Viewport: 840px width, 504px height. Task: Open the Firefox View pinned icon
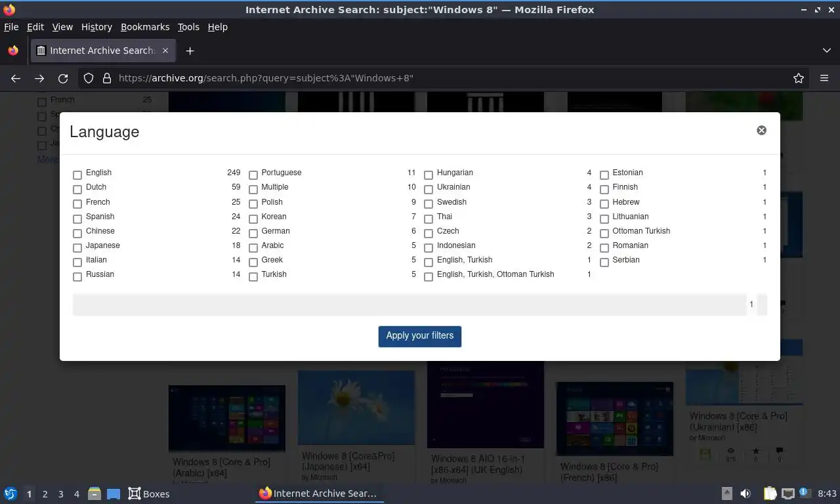tap(13, 51)
